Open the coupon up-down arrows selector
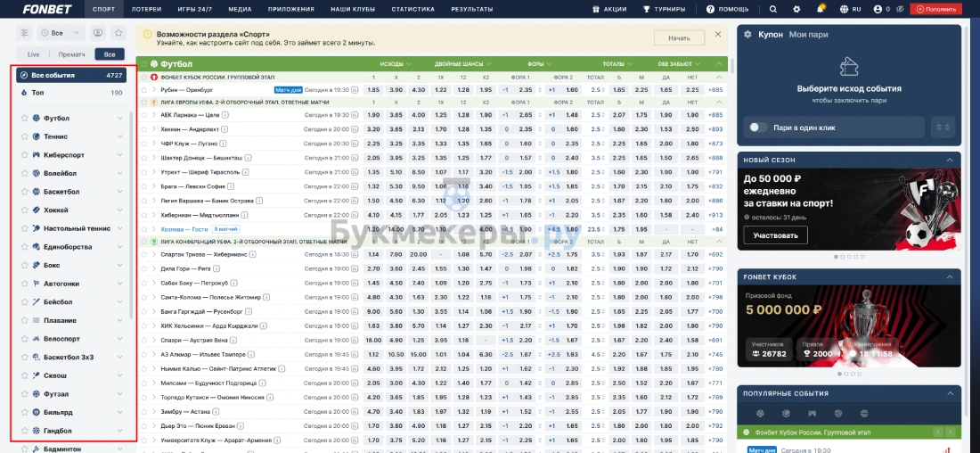980x453 pixels. (x=943, y=127)
